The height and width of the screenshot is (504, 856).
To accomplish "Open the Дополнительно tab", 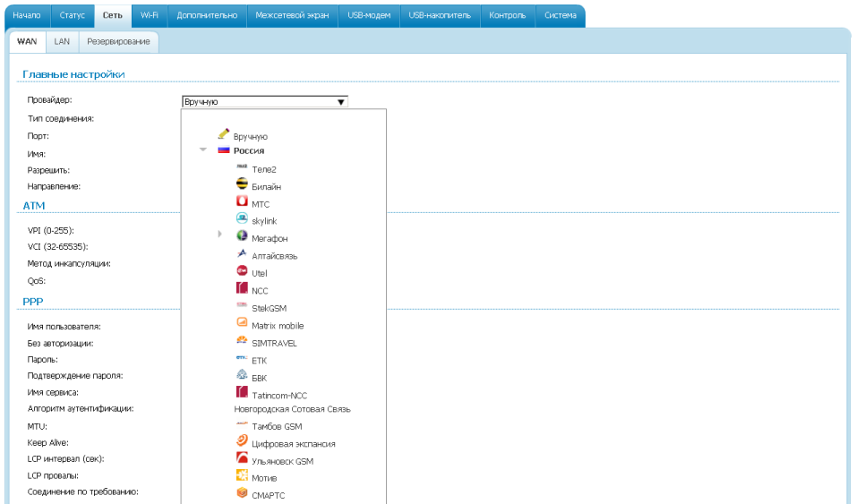I will [x=207, y=15].
